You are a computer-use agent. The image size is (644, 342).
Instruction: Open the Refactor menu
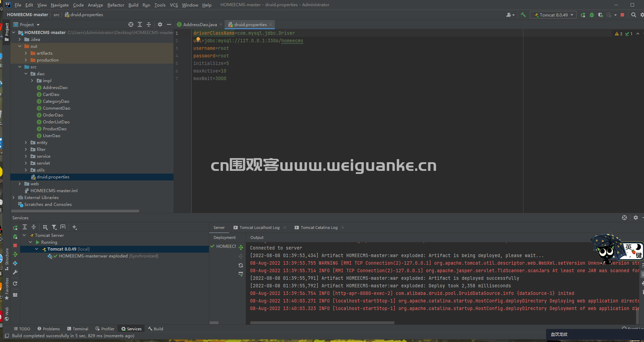[115, 5]
